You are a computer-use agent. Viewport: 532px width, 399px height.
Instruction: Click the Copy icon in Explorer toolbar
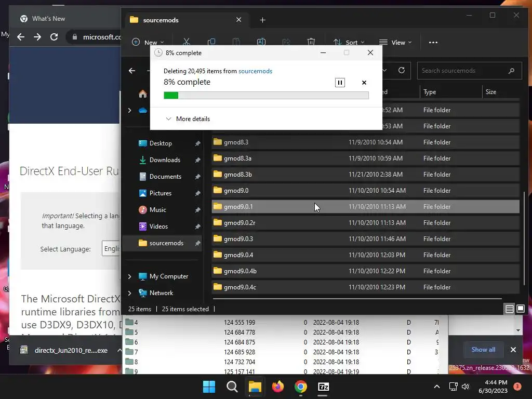211,42
